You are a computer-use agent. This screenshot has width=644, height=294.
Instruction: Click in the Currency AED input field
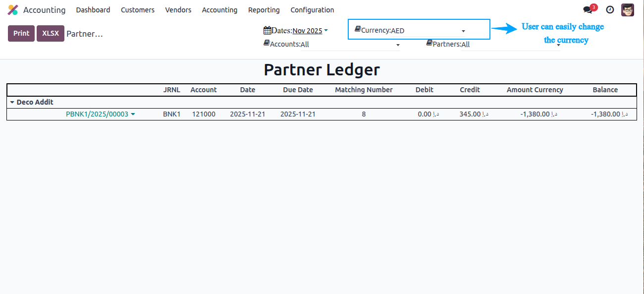coord(429,31)
